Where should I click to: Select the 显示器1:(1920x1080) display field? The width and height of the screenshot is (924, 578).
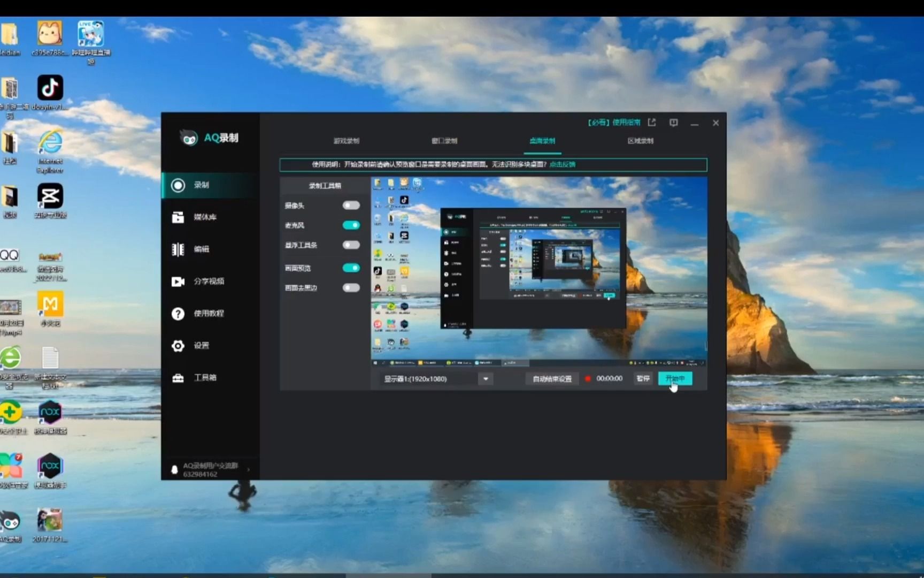[x=429, y=379]
